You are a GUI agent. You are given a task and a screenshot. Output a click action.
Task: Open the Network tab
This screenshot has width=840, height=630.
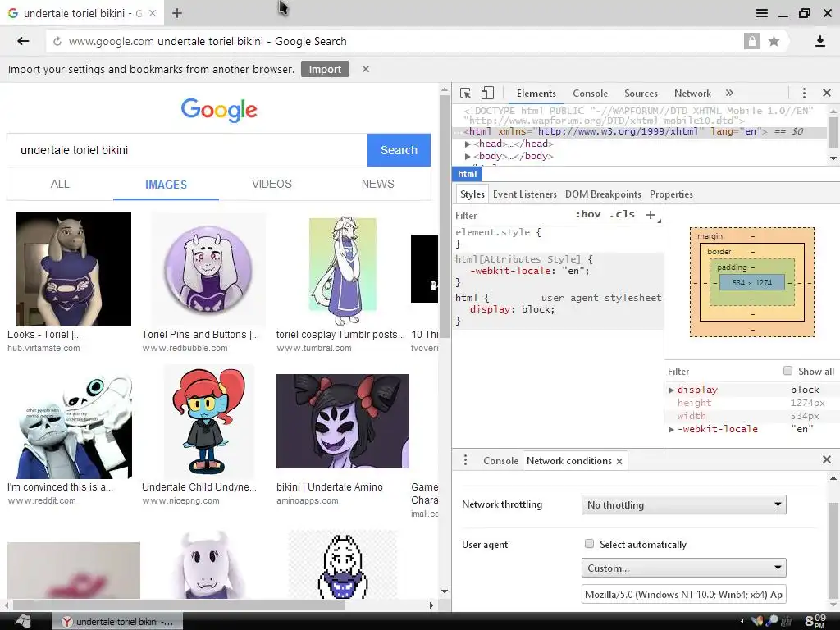coord(692,94)
